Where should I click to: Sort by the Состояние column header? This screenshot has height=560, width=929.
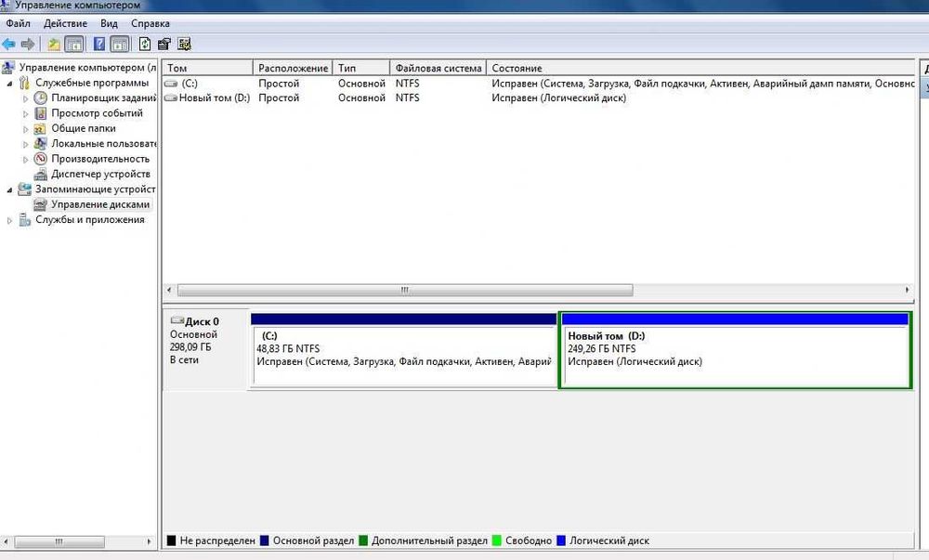coord(700,68)
